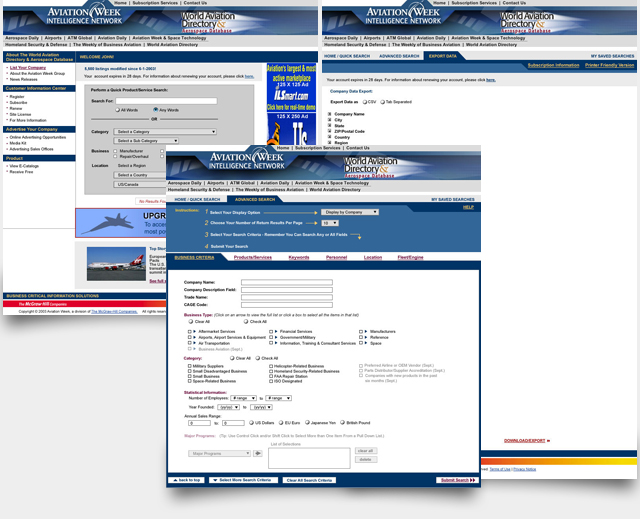
Task: Switch to the Personnel tab
Action: [x=336, y=257]
